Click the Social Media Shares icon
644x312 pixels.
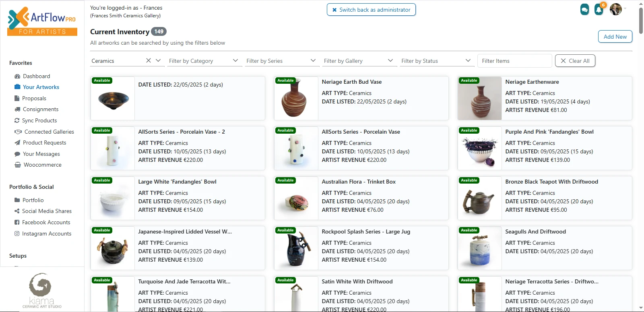point(17,211)
